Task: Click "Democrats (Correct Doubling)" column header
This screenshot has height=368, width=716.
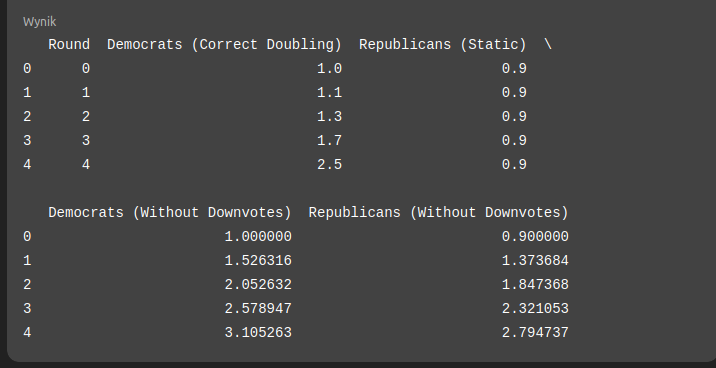Action: click(224, 45)
